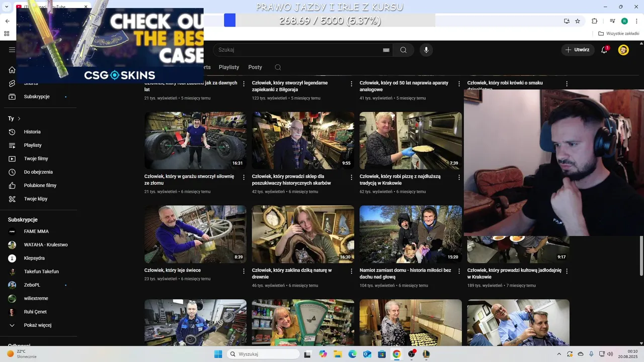This screenshot has width=644, height=362.
Task: Install app icon in Chrome address bar
Action: pos(567,21)
